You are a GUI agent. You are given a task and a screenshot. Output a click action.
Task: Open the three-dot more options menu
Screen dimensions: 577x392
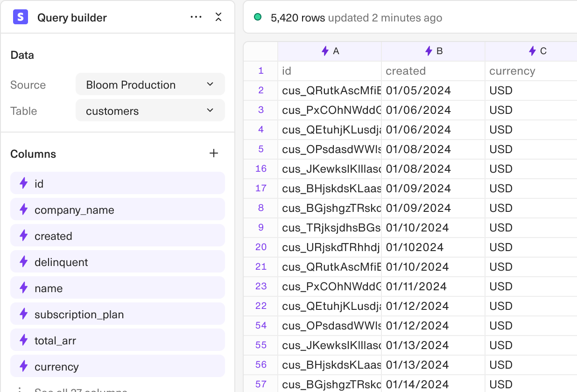click(x=196, y=17)
